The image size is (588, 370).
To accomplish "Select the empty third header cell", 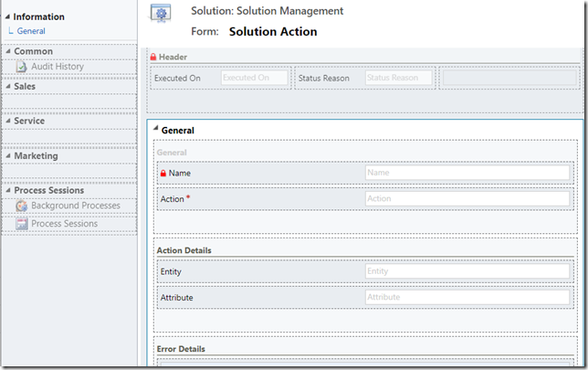I will click(509, 78).
